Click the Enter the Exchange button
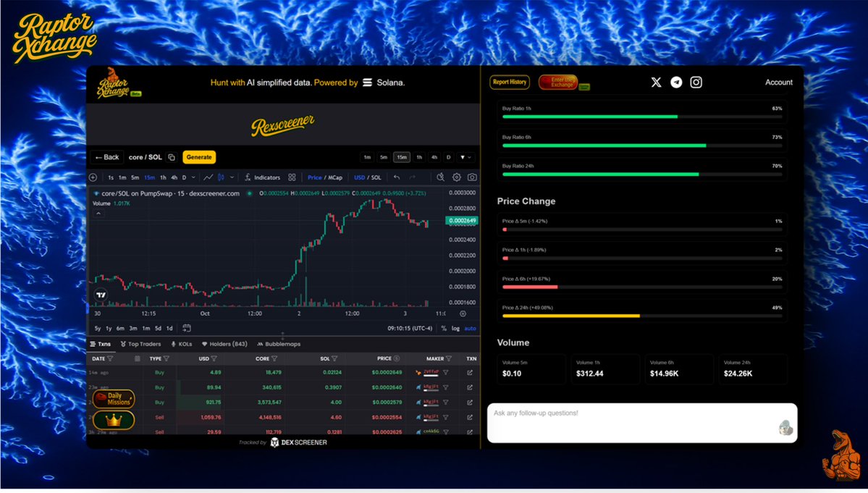The image size is (868, 493). pos(558,82)
